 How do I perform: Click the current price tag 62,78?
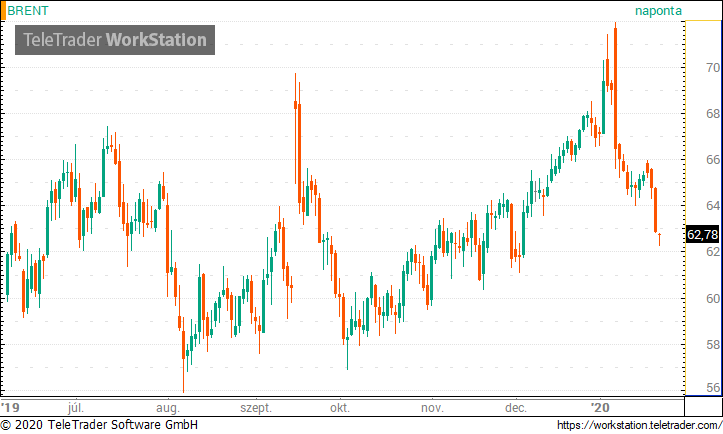[702, 235]
